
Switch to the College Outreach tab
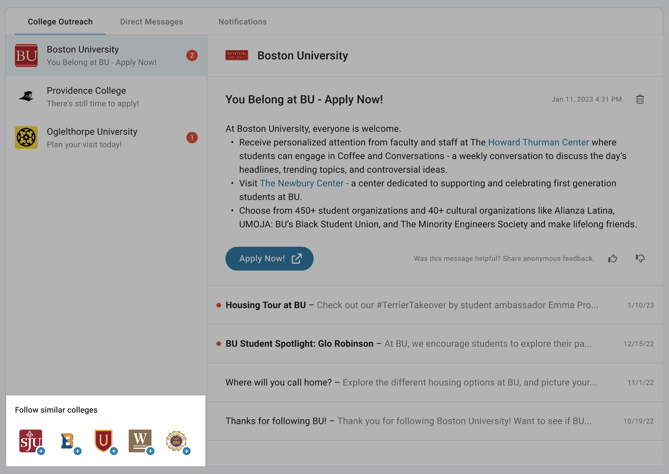point(60,22)
